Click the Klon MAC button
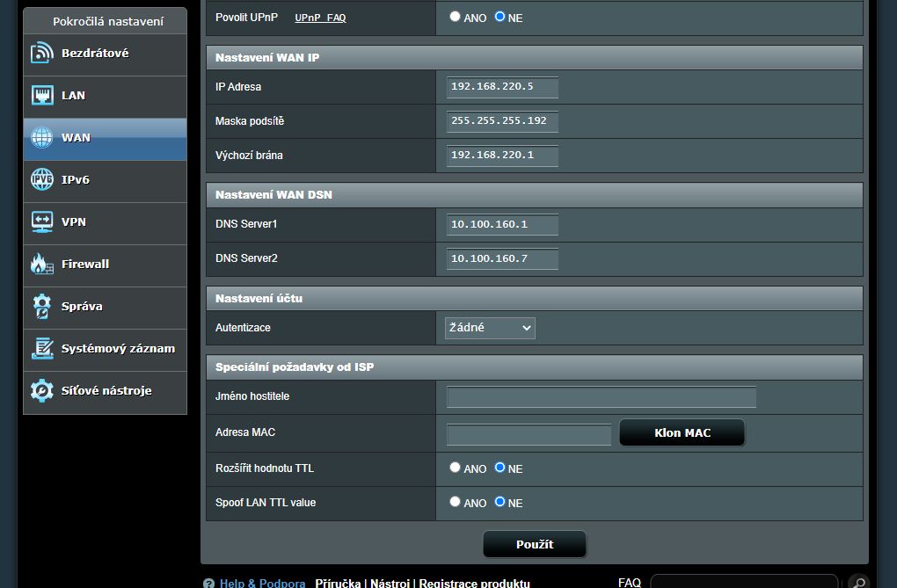 pyautogui.click(x=682, y=432)
